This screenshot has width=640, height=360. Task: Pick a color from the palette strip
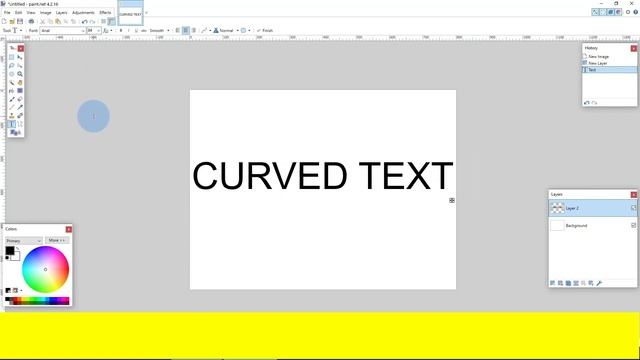click(x=37, y=301)
